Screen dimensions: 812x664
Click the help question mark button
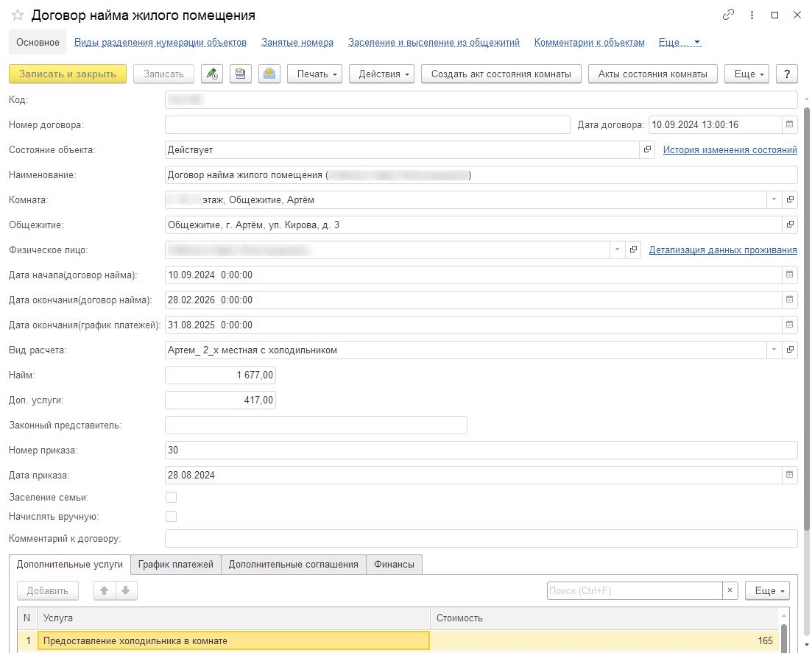pos(787,74)
